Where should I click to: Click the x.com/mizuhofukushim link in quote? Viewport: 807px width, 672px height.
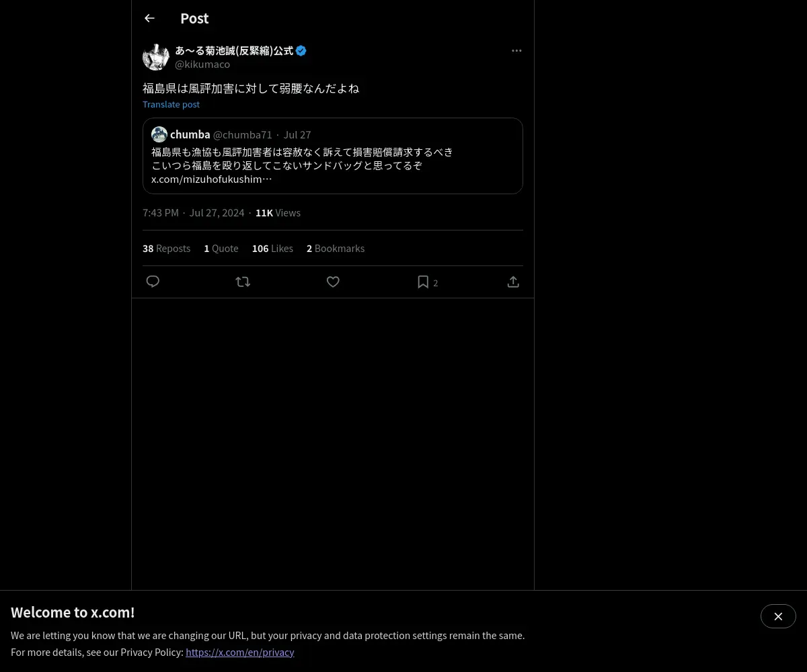coord(212,179)
